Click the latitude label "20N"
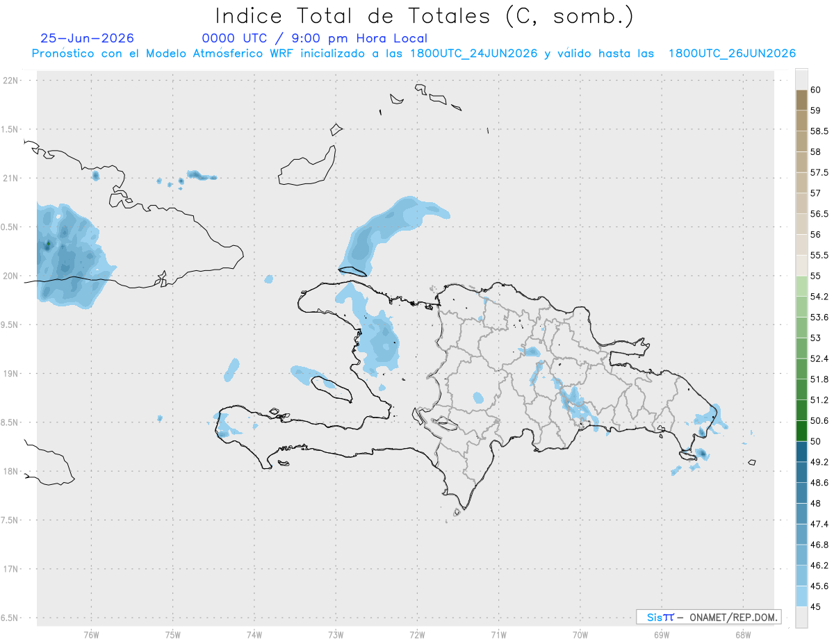 (11, 276)
